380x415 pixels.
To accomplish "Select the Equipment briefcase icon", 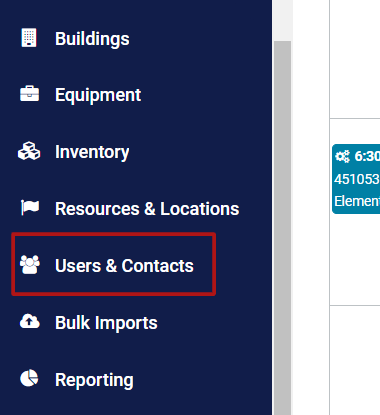I will pyautogui.click(x=29, y=94).
